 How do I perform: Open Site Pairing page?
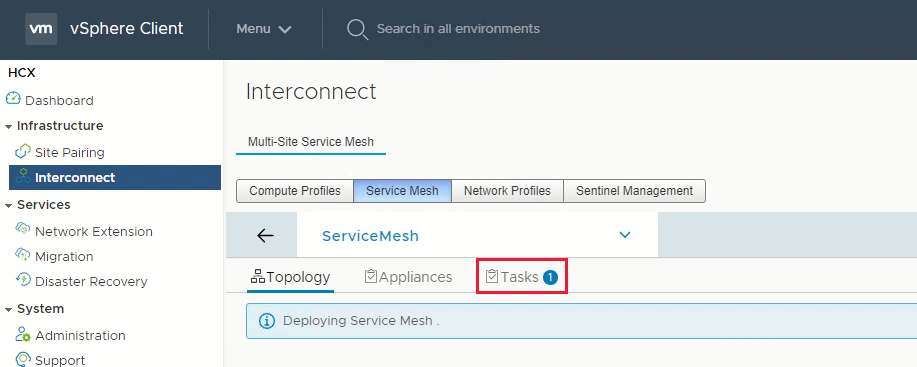click(x=70, y=153)
